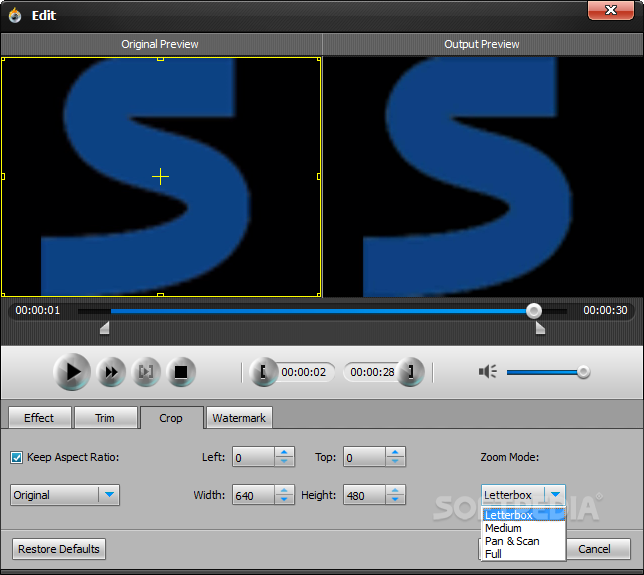644x575 pixels.
Task: Click the left-middle crop handle
Action: (x=3, y=177)
